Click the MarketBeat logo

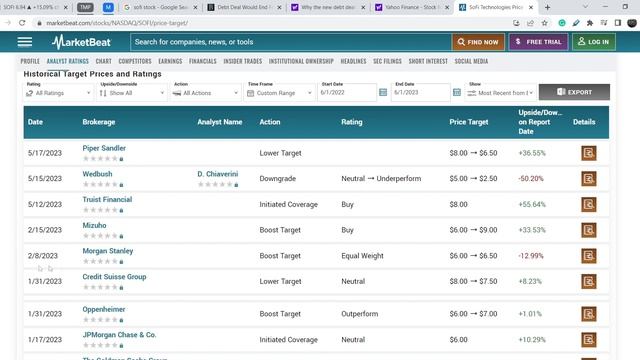(x=81, y=42)
